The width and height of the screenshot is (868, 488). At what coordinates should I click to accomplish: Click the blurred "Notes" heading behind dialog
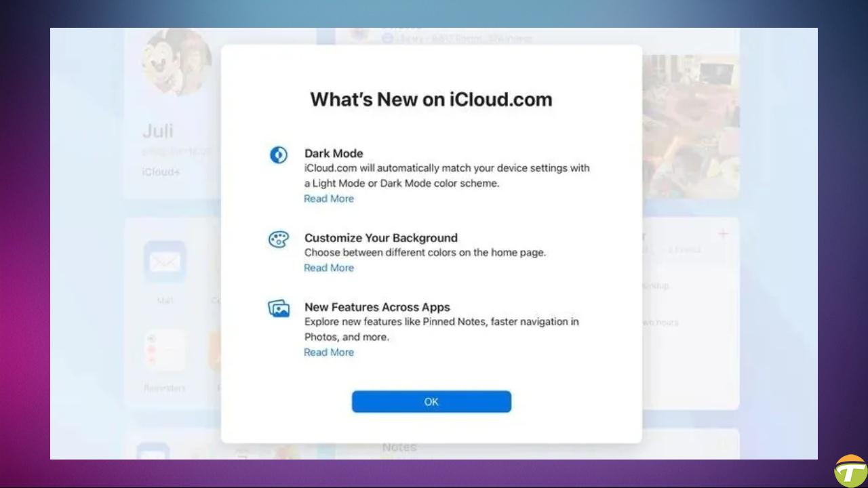click(399, 447)
